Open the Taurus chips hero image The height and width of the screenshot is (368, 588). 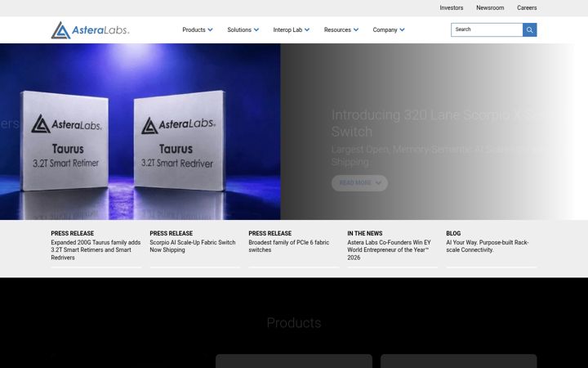pyautogui.click(x=140, y=132)
